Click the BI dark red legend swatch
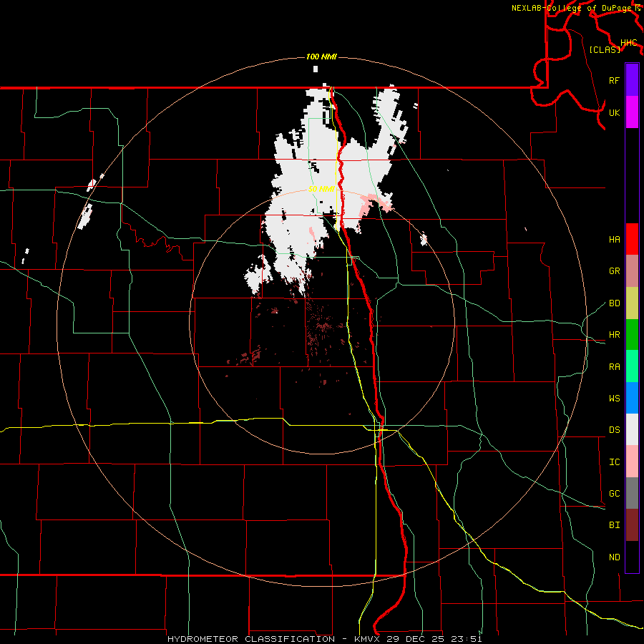Image resolution: width=644 pixels, height=644 pixels. (632, 525)
